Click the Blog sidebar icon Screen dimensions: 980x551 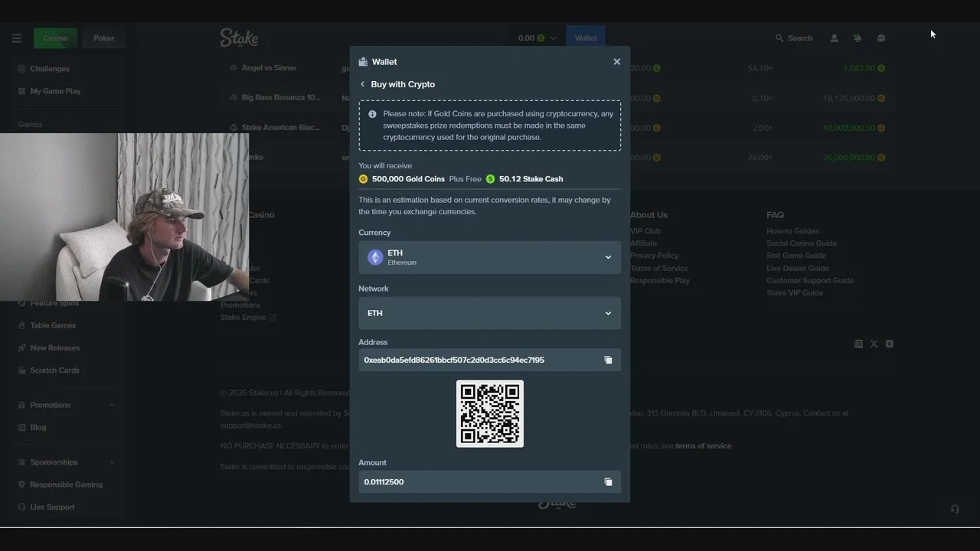pyautogui.click(x=22, y=427)
